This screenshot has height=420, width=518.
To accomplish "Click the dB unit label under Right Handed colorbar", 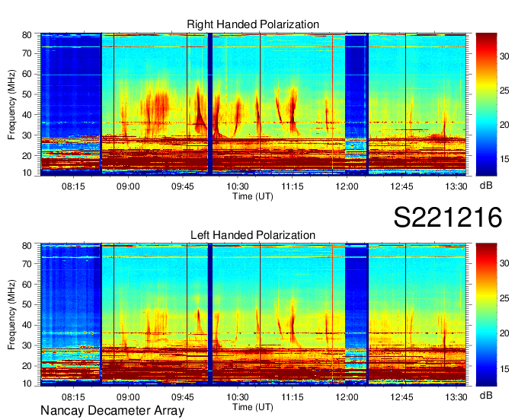I will [486, 186].
